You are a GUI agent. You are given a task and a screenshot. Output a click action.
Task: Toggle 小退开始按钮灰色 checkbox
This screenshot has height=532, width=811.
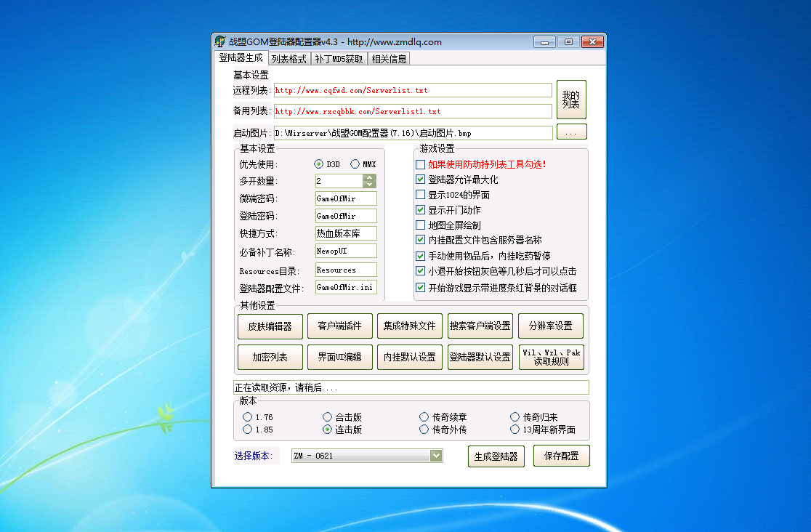(421, 270)
